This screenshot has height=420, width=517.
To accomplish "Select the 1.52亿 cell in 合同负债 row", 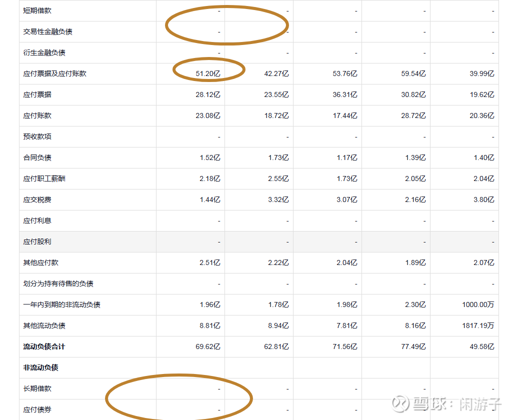I will pyautogui.click(x=210, y=157).
